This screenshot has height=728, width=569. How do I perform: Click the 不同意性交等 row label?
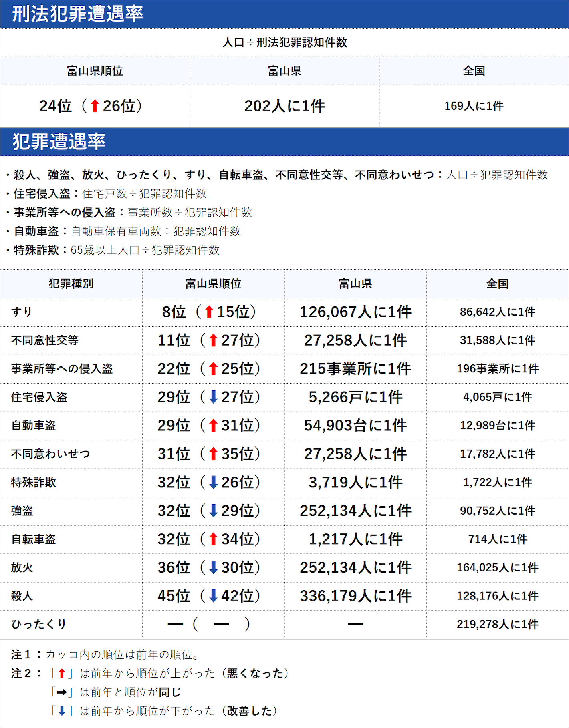coord(45,340)
